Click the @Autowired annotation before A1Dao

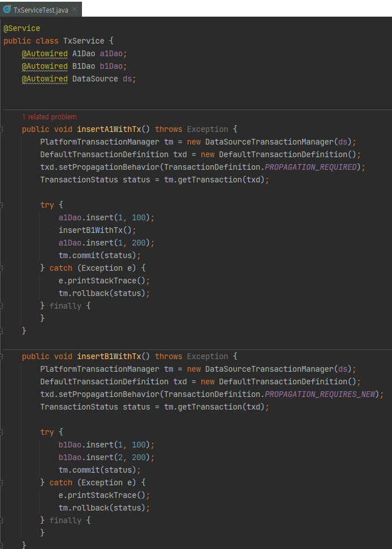pos(45,53)
